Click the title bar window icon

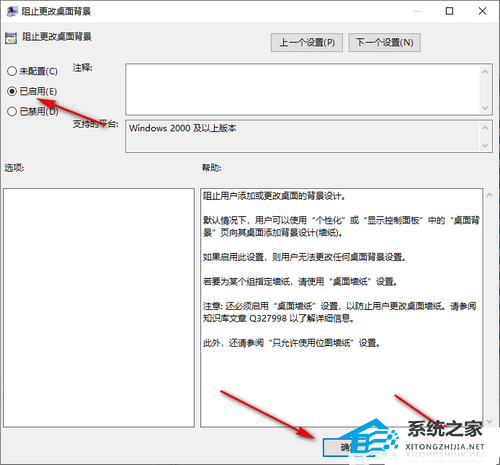[x=12, y=11]
